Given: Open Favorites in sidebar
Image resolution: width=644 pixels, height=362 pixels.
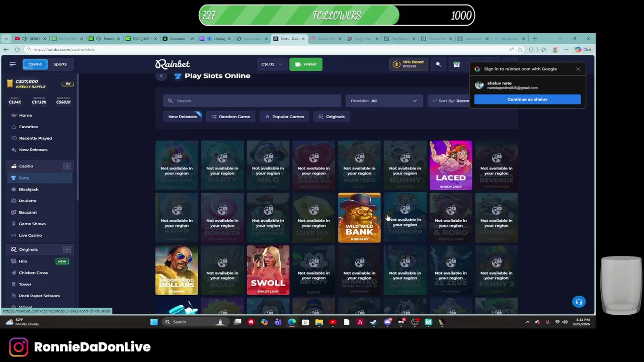Looking at the screenshot, I should (28, 127).
